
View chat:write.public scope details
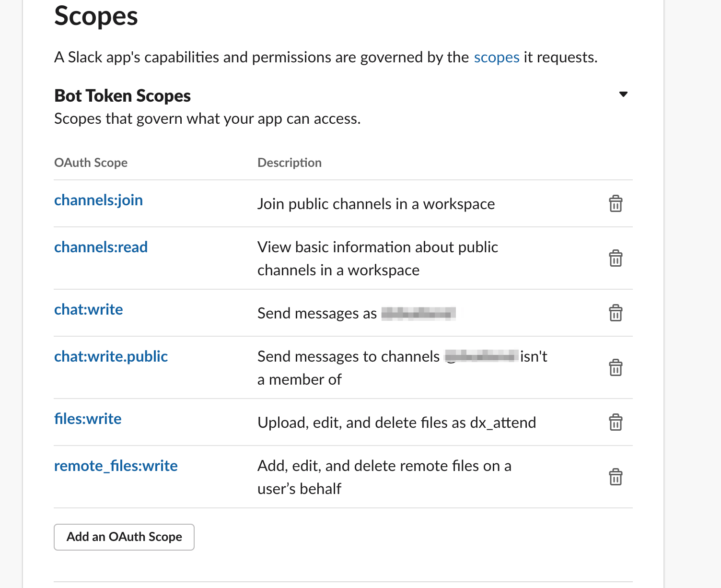pyautogui.click(x=111, y=356)
